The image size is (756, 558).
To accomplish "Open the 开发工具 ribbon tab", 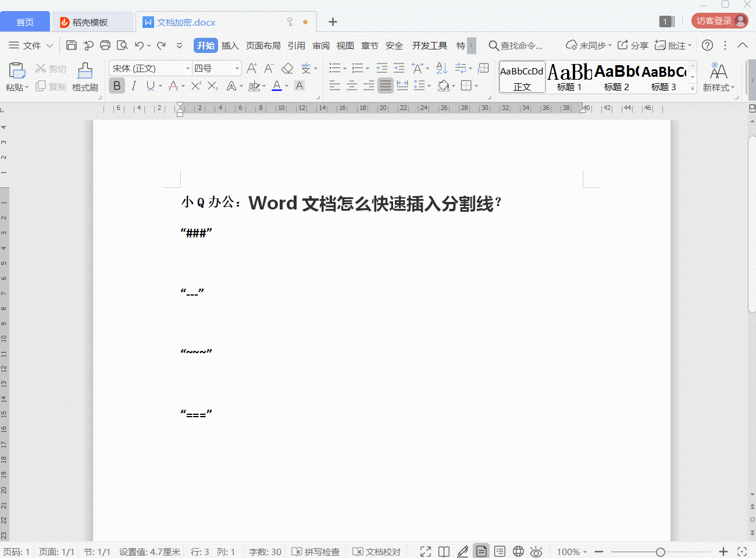I will coord(430,45).
